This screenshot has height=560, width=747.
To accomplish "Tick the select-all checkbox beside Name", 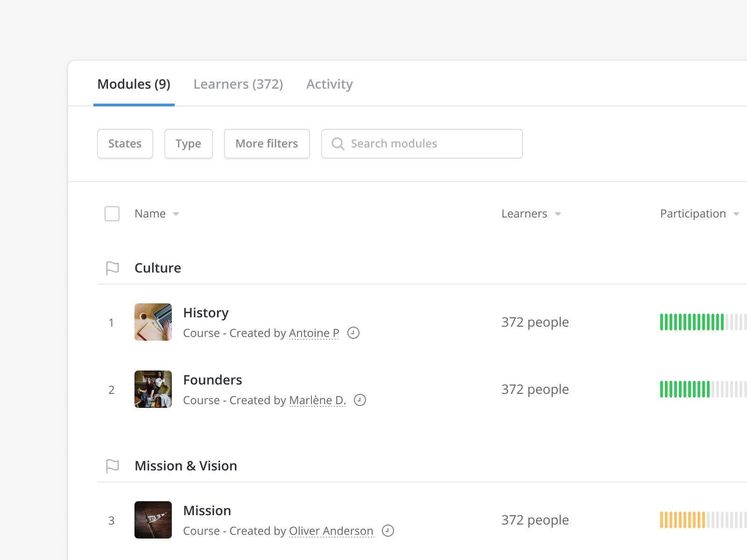I will click(x=112, y=214).
